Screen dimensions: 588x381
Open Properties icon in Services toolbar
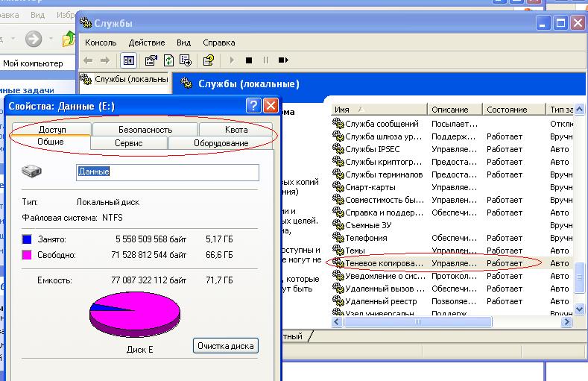coord(151,60)
